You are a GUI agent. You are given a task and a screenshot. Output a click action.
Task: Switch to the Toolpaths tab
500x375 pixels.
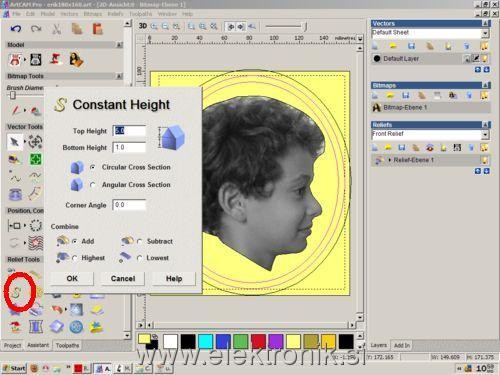[67, 345]
